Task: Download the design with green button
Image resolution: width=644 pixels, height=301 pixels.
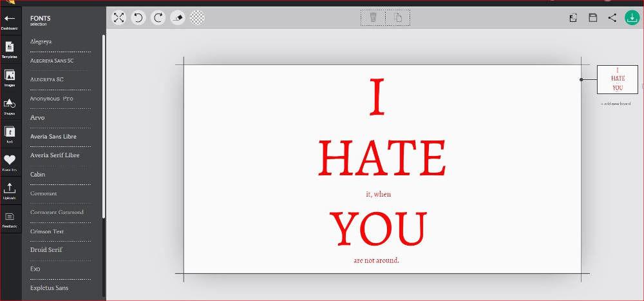Action: click(x=632, y=17)
